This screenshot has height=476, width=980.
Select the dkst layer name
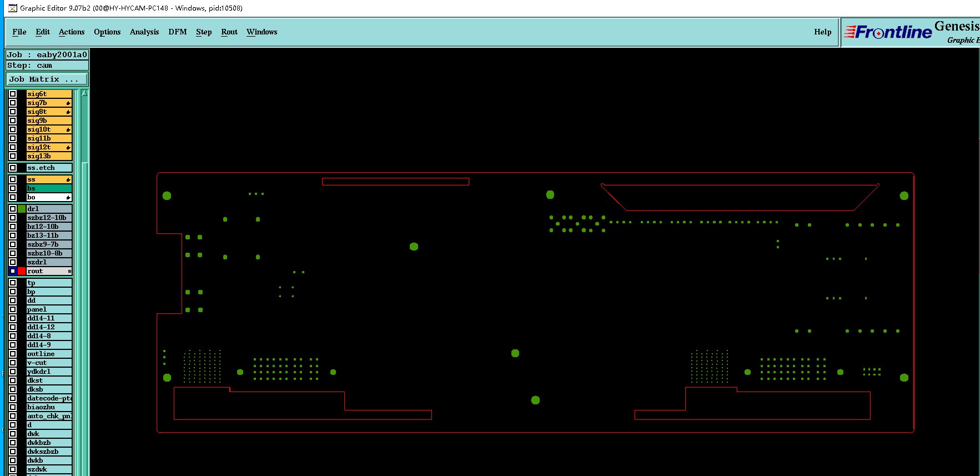[49, 380]
